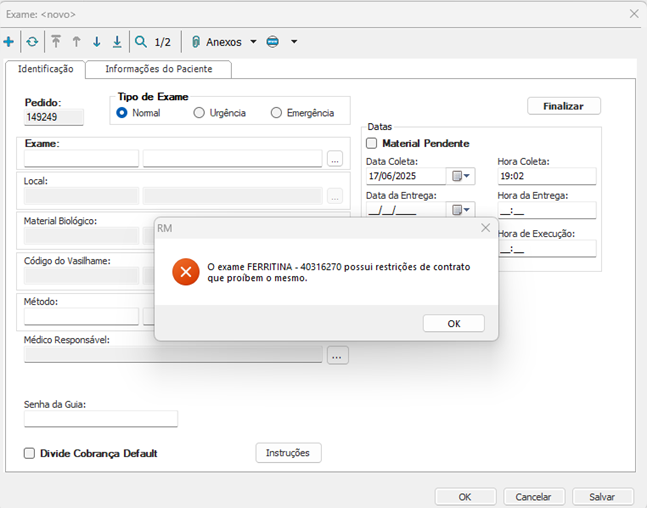Click the blue plus add-new icon
The height and width of the screenshot is (508, 647).
coord(9,42)
